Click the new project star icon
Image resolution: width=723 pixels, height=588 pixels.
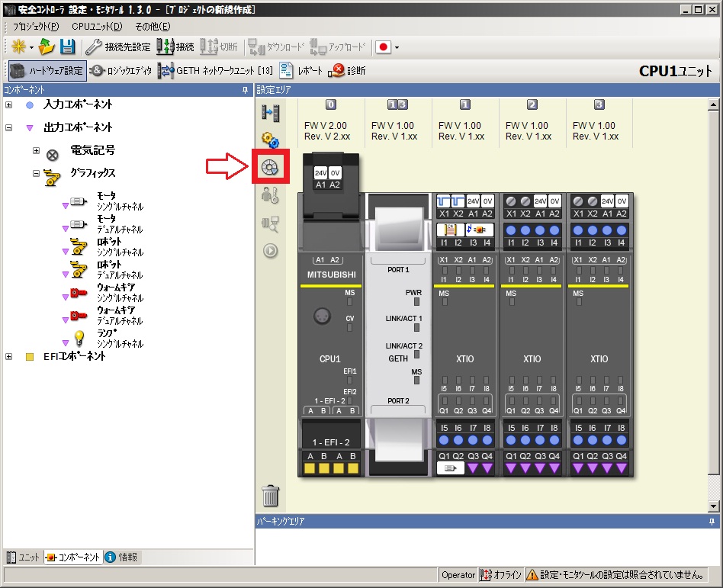[x=18, y=47]
